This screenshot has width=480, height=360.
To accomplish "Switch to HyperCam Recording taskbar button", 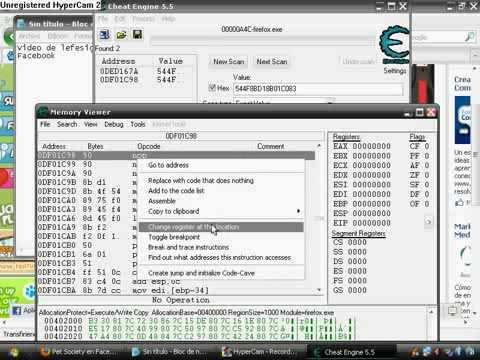I will [259, 352].
